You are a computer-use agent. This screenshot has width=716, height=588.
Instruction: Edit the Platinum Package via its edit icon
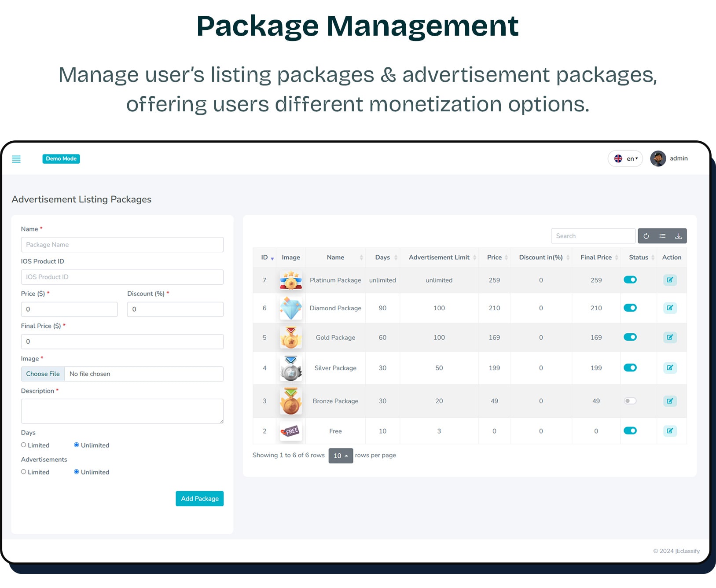670,280
